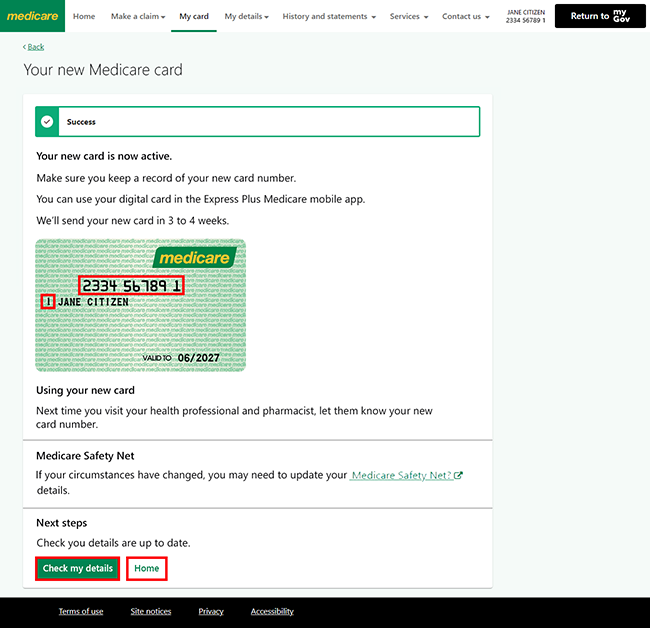This screenshot has height=628, width=650.
Task: Expand the Services menu
Action: [409, 16]
